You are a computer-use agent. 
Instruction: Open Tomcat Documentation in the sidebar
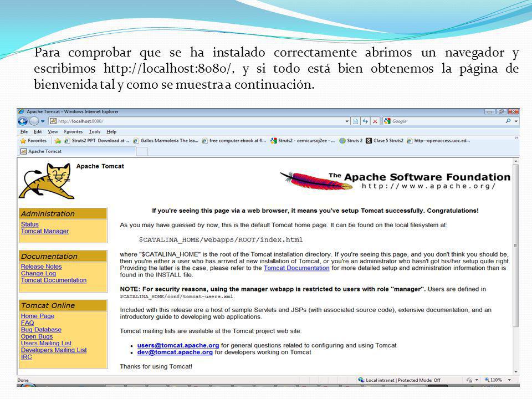(x=54, y=280)
